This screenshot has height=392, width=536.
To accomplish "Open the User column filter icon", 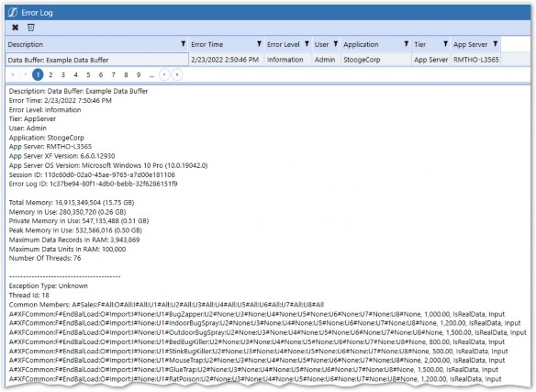I will click(x=336, y=44).
